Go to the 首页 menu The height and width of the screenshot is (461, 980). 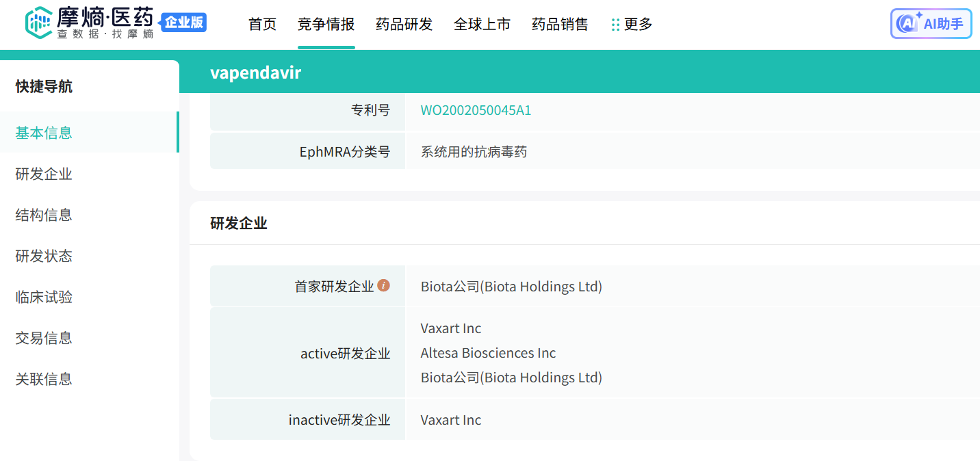click(262, 25)
